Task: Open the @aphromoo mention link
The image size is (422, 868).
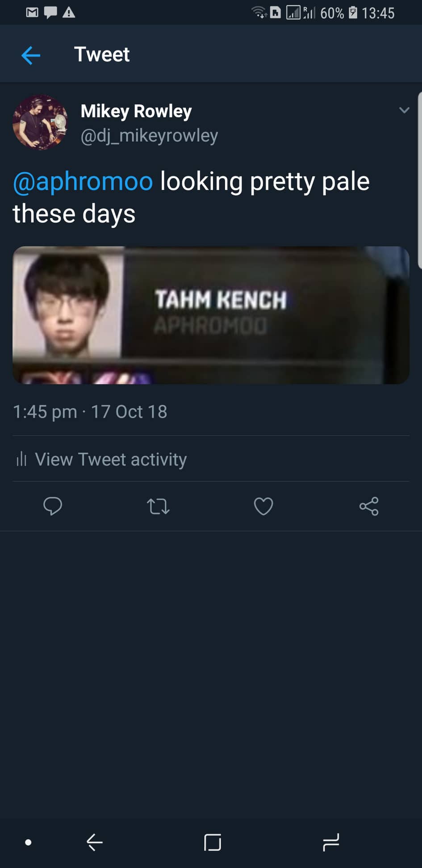Action: (x=83, y=181)
